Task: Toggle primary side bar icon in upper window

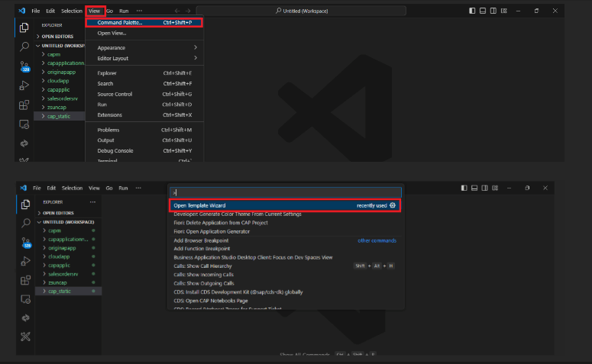Action: pos(472,11)
